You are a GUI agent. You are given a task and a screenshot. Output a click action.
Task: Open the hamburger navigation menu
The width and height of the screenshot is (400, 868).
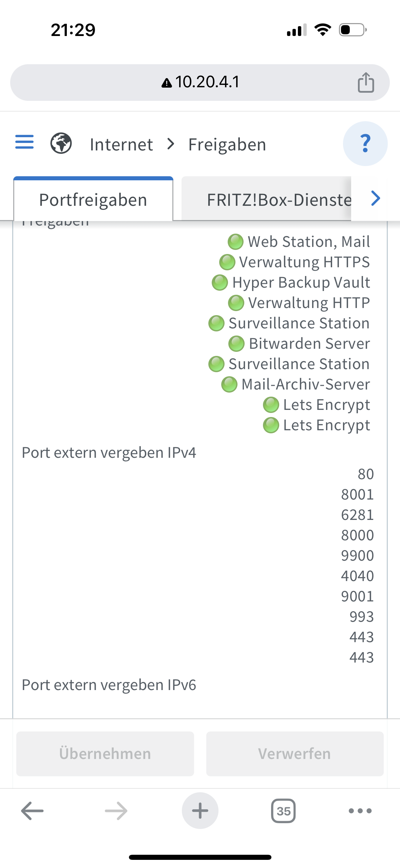click(24, 142)
